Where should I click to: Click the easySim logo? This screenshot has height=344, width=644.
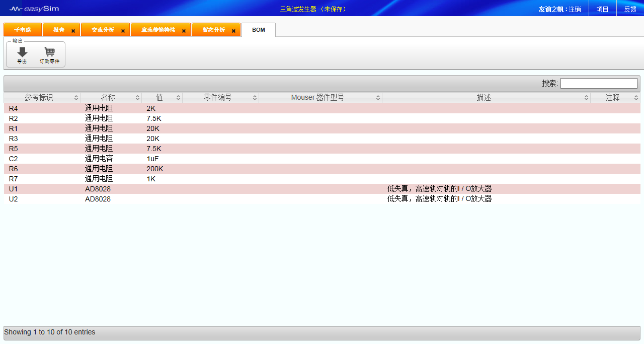[34, 9]
